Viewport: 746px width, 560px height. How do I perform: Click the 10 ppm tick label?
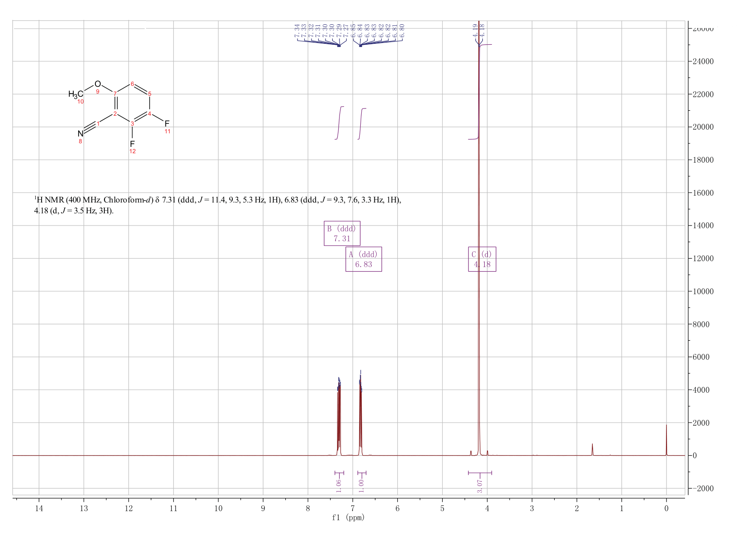(x=218, y=508)
